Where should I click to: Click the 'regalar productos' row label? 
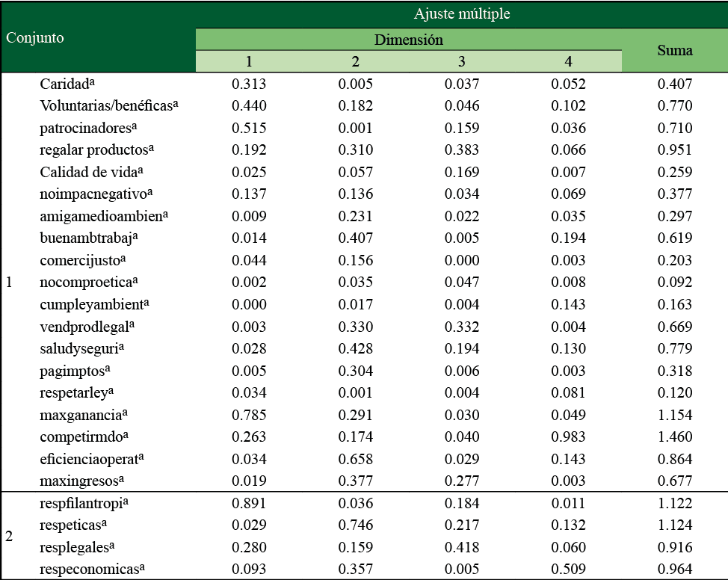[86, 150]
